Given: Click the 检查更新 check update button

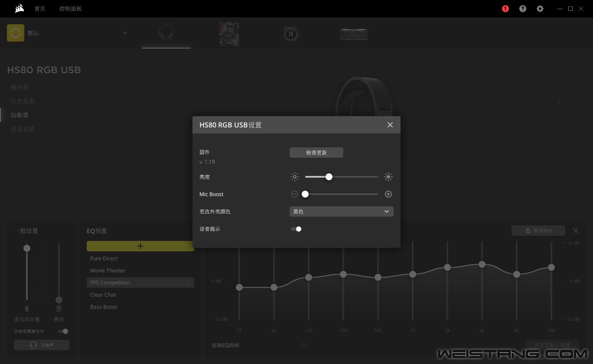Looking at the screenshot, I should [x=316, y=153].
